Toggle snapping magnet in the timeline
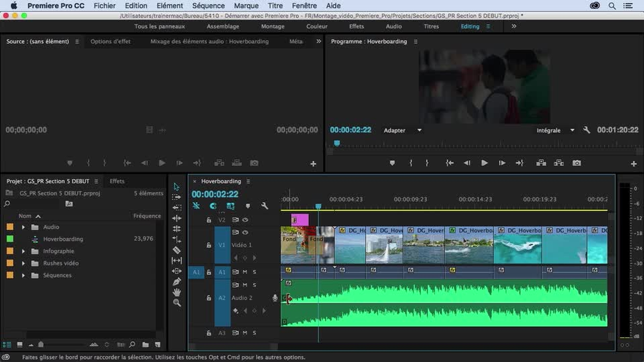 (x=213, y=206)
